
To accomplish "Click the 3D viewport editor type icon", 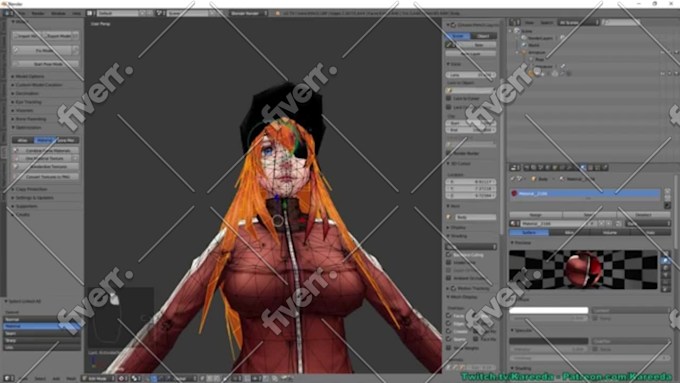I will pos(8,378).
